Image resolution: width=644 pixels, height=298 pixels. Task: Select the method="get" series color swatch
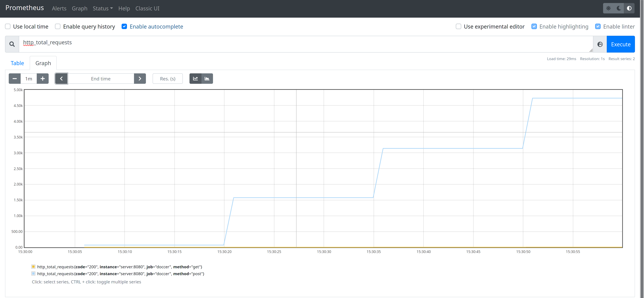click(34, 267)
